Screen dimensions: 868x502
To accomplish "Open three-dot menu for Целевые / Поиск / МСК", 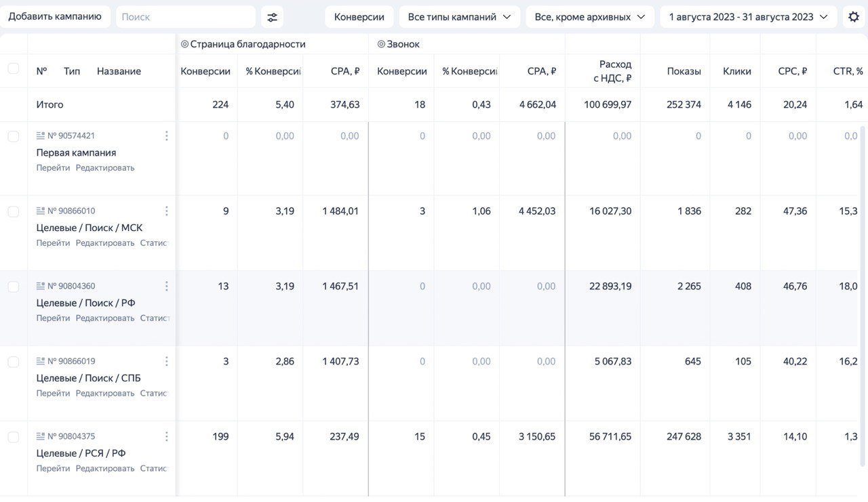I will click(x=166, y=211).
